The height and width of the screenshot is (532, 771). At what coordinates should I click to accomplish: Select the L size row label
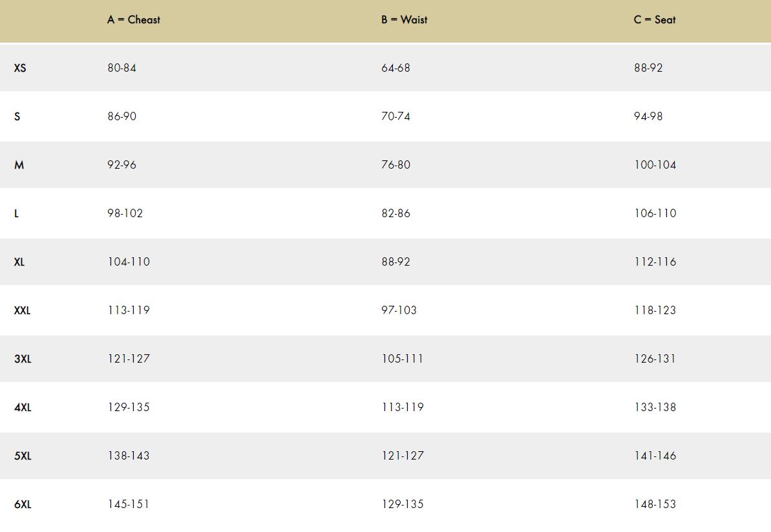coord(16,213)
